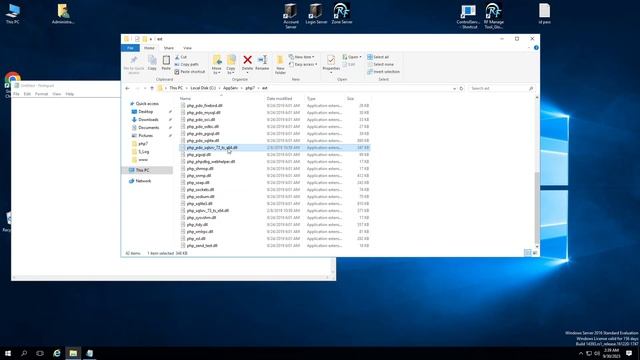This screenshot has height=360, width=640.
Task: Click the Properties checkmark icon
Action: [331, 60]
